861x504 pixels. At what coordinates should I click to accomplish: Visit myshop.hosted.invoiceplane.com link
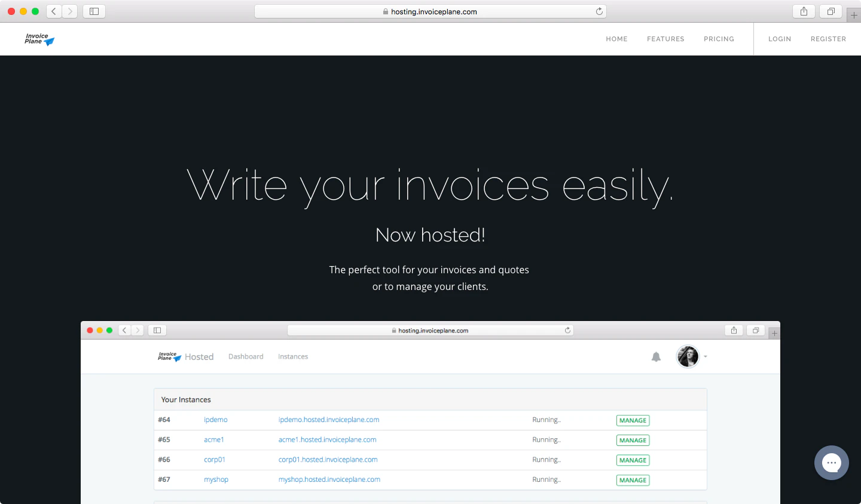329,479
